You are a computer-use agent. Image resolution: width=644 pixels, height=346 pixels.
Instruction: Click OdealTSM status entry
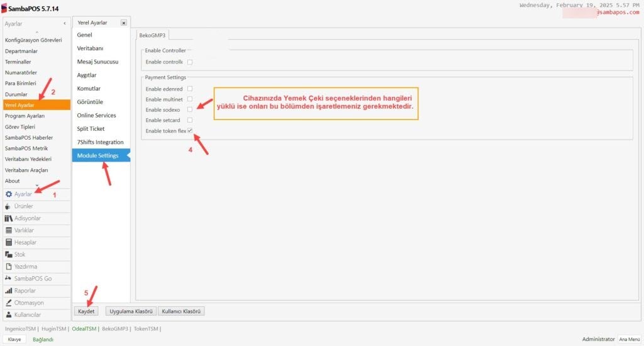tap(84, 329)
